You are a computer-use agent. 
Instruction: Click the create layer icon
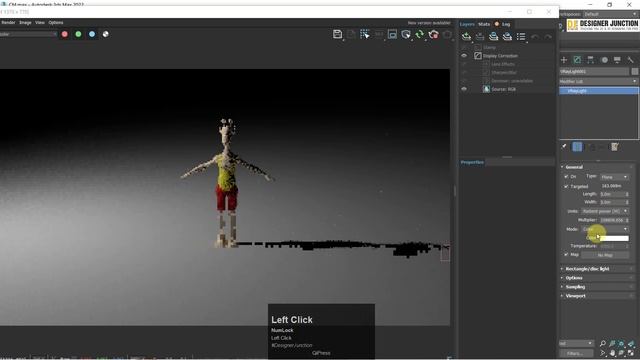coord(466,36)
